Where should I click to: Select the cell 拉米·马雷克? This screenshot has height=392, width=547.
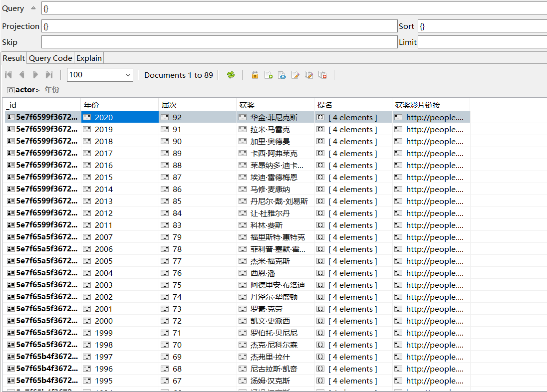(x=275, y=129)
